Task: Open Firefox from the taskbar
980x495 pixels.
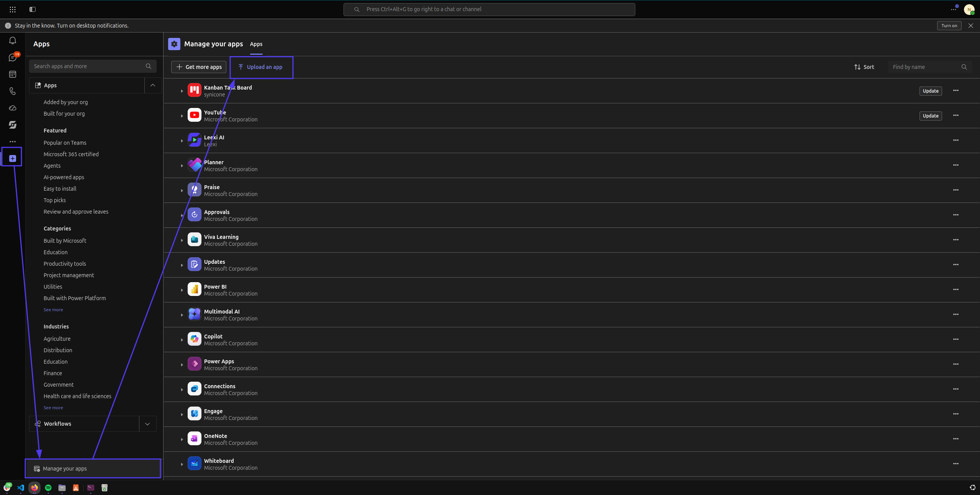Action: [x=34, y=488]
